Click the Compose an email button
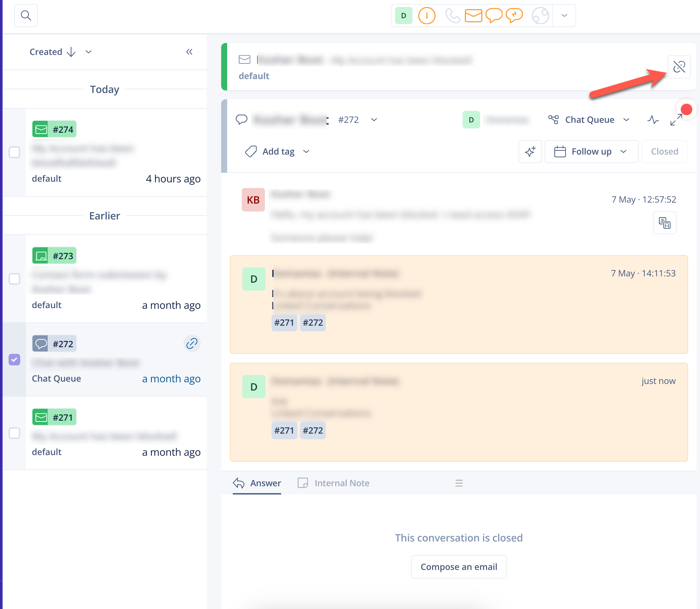700x609 pixels. click(459, 567)
